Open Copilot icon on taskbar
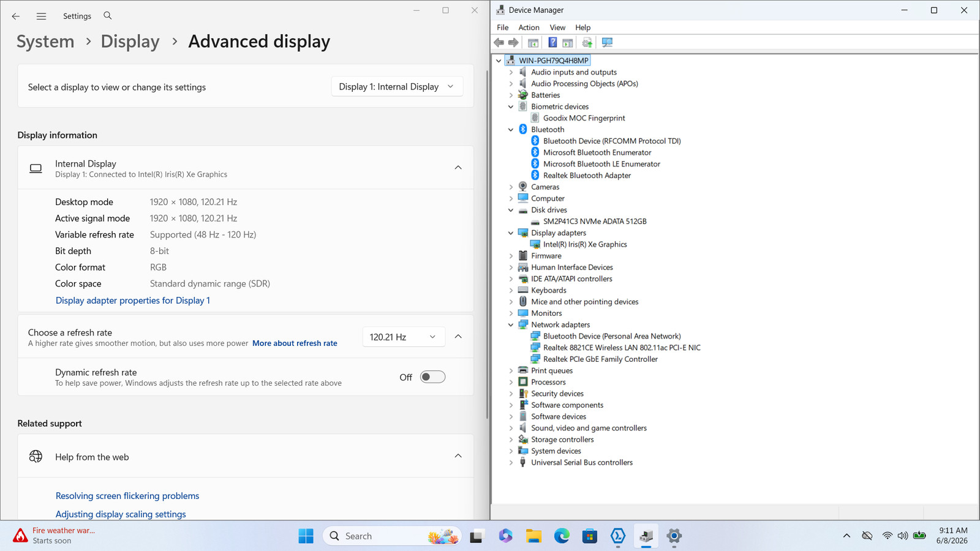Screen dimensions: 980x551 [x=505, y=536]
